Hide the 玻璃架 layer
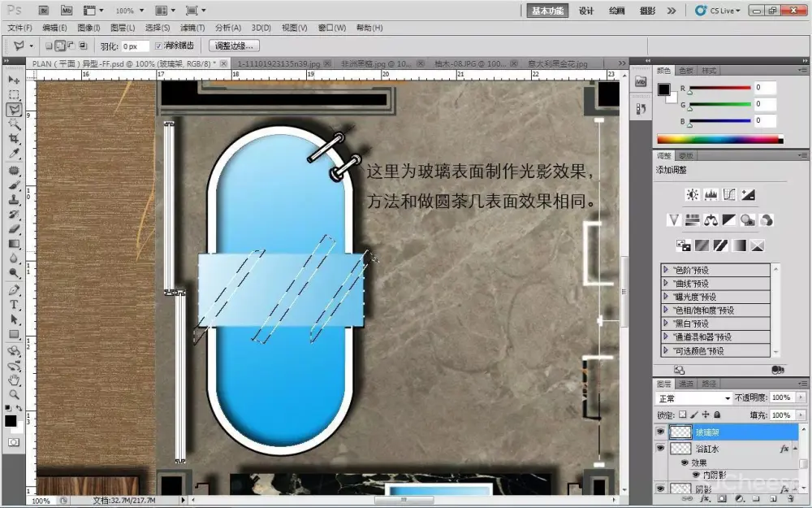 [660, 432]
